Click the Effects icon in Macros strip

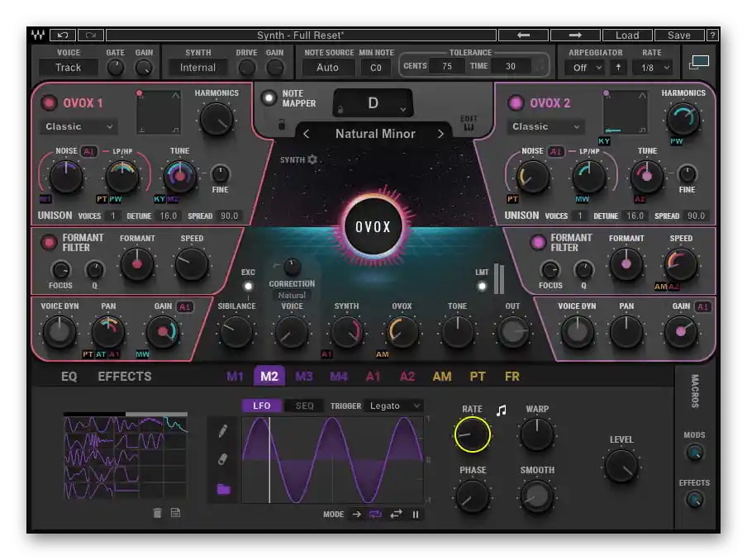pos(694,500)
